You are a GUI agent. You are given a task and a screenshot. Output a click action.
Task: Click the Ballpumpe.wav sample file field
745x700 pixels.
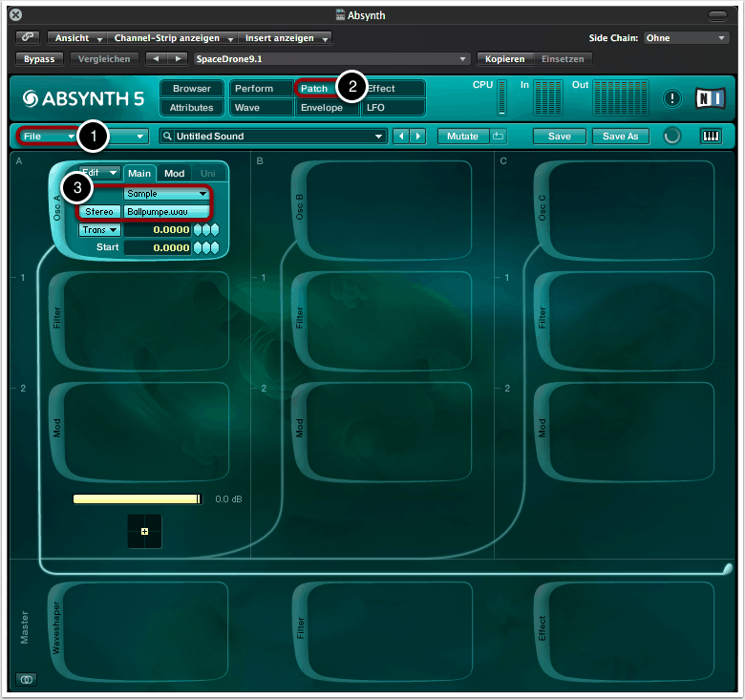coord(166,212)
